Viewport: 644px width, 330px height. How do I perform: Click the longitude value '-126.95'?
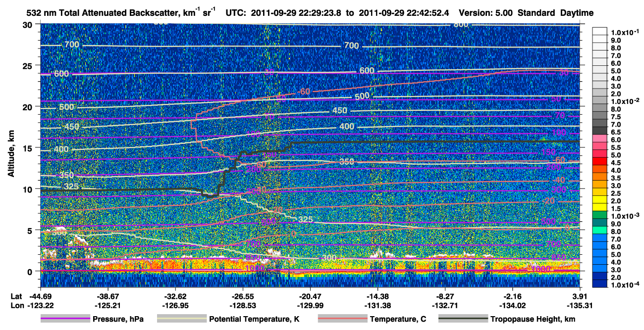coord(175,305)
